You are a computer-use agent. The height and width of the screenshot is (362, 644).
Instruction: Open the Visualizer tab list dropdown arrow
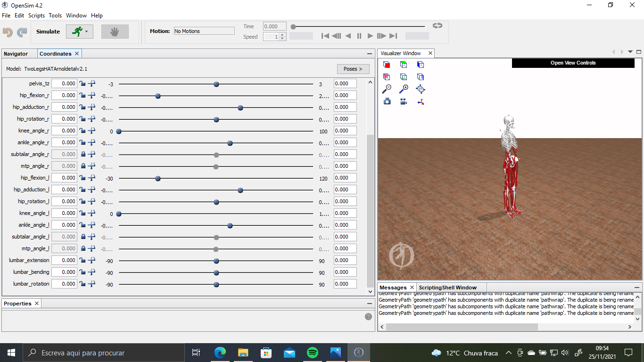(630, 52)
